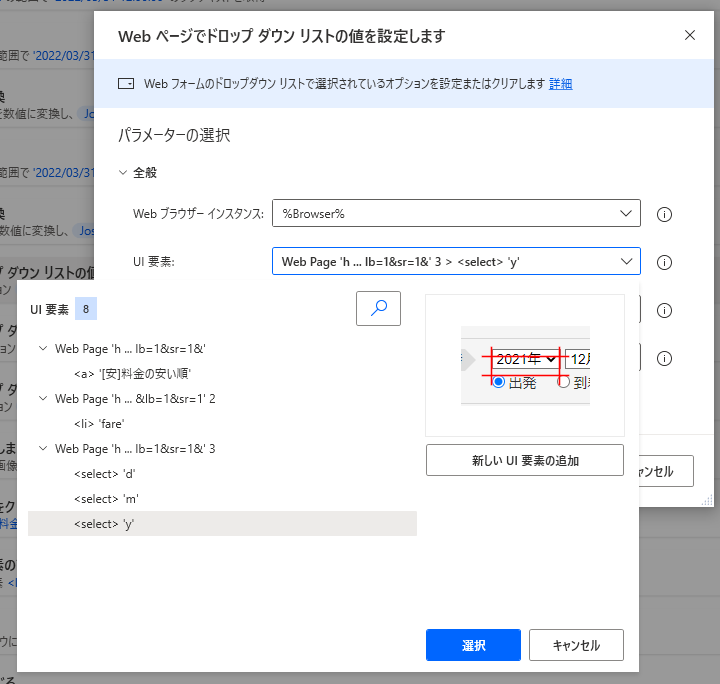Collapse the first Web Page tree node
The width and height of the screenshot is (720, 684).
pos(43,349)
